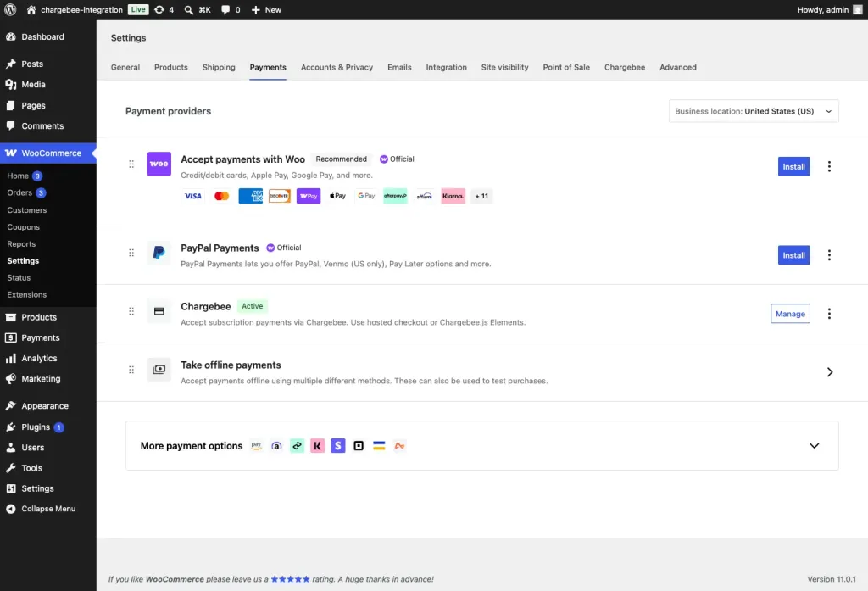Click the updates icon showing 4

pos(159,9)
